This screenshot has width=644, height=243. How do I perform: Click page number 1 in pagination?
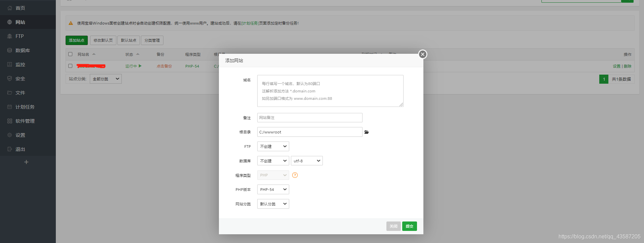(604, 79)
